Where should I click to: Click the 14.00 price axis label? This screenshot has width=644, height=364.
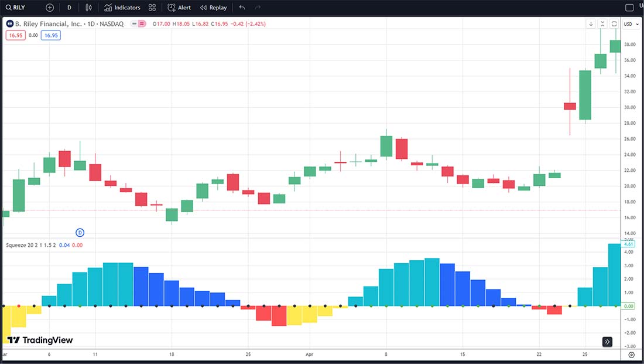[629, 233]
